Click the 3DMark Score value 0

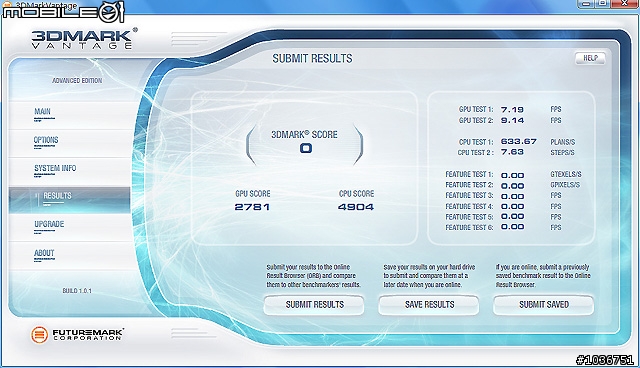[x=306, y=148]
